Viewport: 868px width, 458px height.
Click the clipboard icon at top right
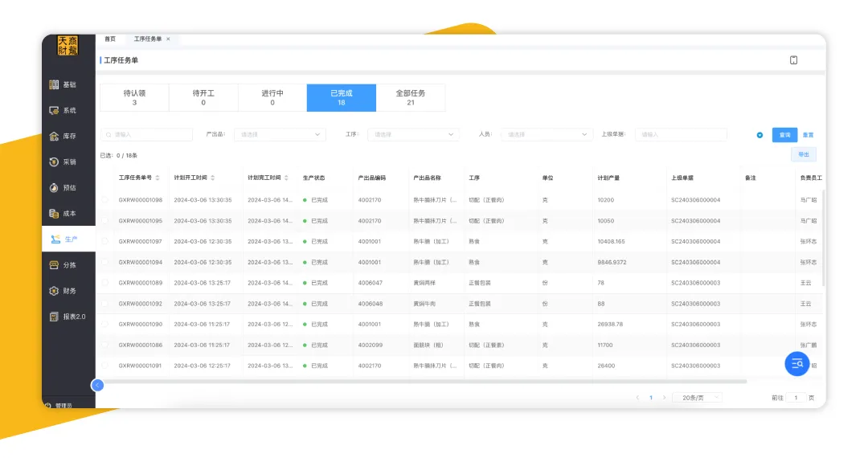tap(793, 60)
